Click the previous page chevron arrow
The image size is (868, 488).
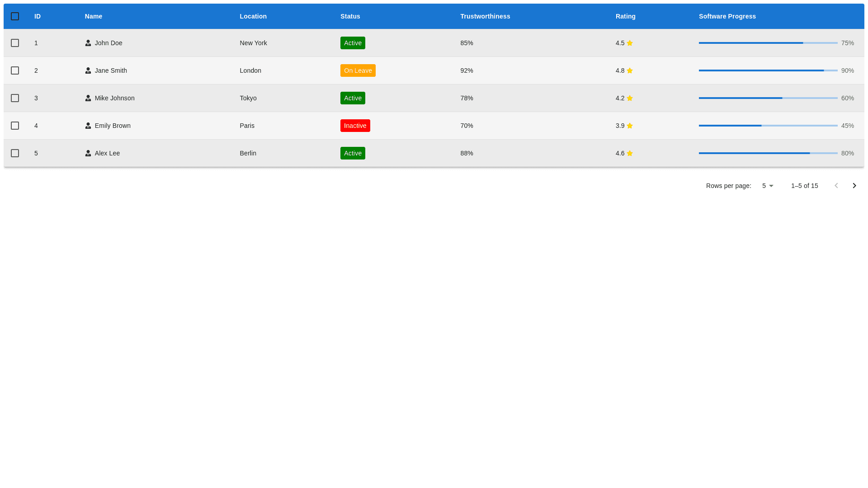tap(836, 186)
